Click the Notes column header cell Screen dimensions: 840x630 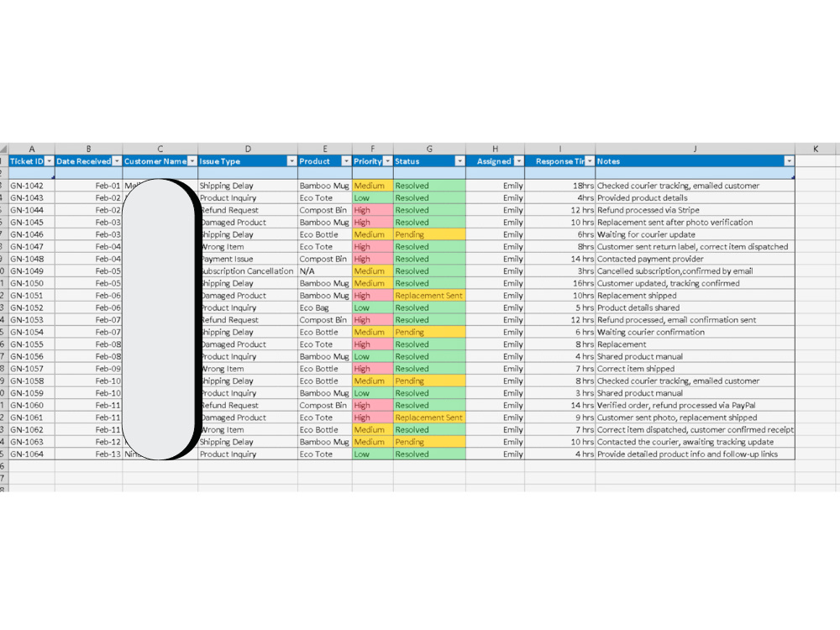pos(695,161)
